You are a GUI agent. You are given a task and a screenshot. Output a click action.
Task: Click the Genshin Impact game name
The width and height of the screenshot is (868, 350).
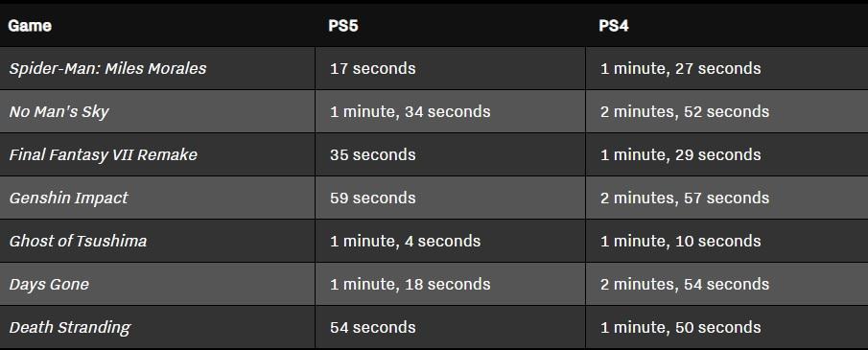tap(69, 198)
